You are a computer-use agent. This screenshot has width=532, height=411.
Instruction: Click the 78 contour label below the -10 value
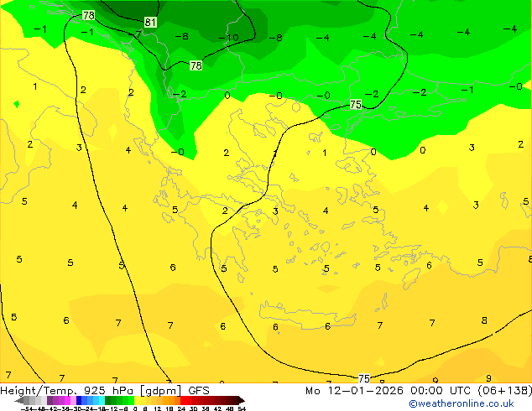coord(196,65)
